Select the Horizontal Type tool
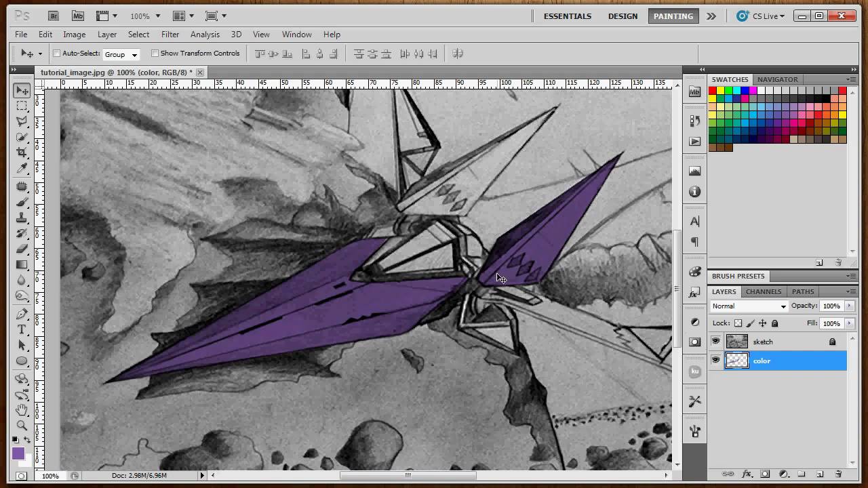 pos(22,329)
